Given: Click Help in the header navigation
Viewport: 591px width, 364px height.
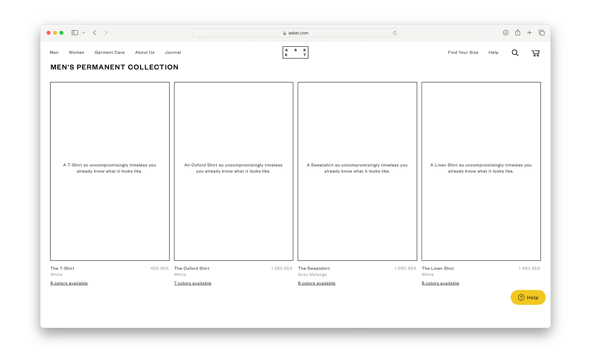Looking at the screenshot, I should pos(493,52).
